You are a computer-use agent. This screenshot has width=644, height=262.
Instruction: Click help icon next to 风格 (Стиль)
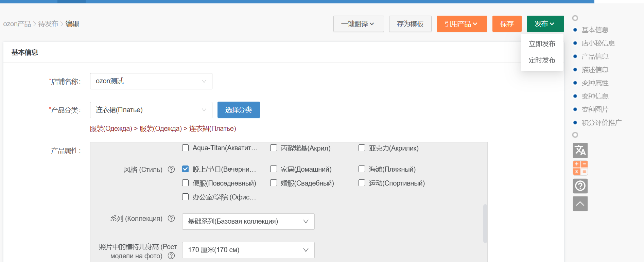tap(171, 169)
